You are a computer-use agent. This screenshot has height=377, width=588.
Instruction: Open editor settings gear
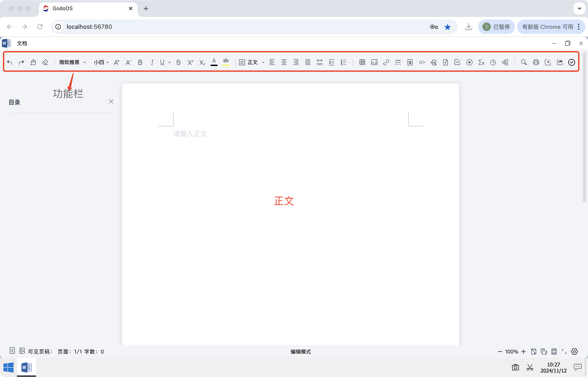pyautogui.click(x=575, y=352)
